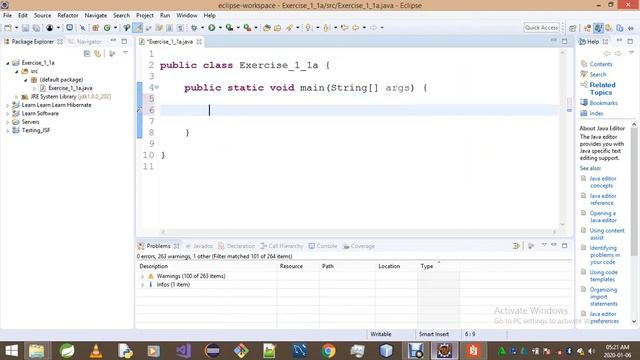640x360 pixels.
Task: Switch to the Declaration tab
Action: (x=236, y=246)
